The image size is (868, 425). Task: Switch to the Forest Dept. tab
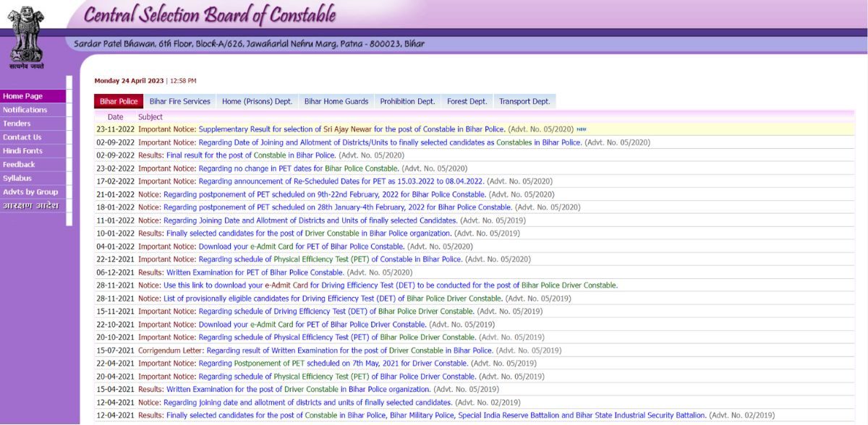point(467,102)
